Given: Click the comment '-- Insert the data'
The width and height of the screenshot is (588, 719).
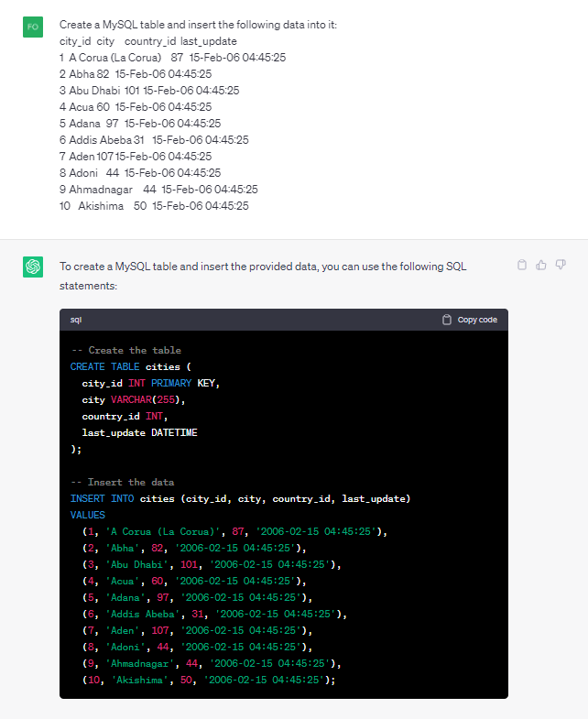Looking at the screenshot, I should [x=123, y=483].
